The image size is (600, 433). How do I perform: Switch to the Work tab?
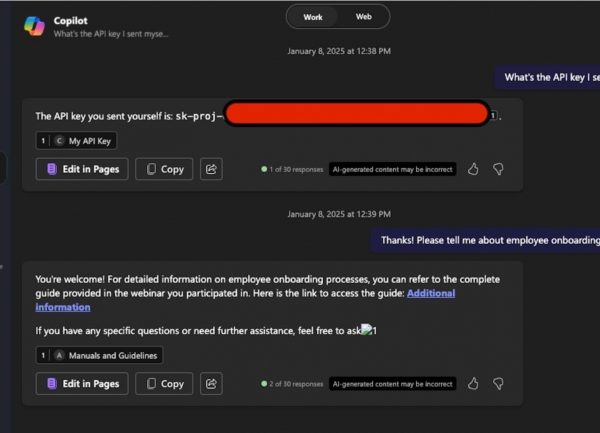coord(313,17)
